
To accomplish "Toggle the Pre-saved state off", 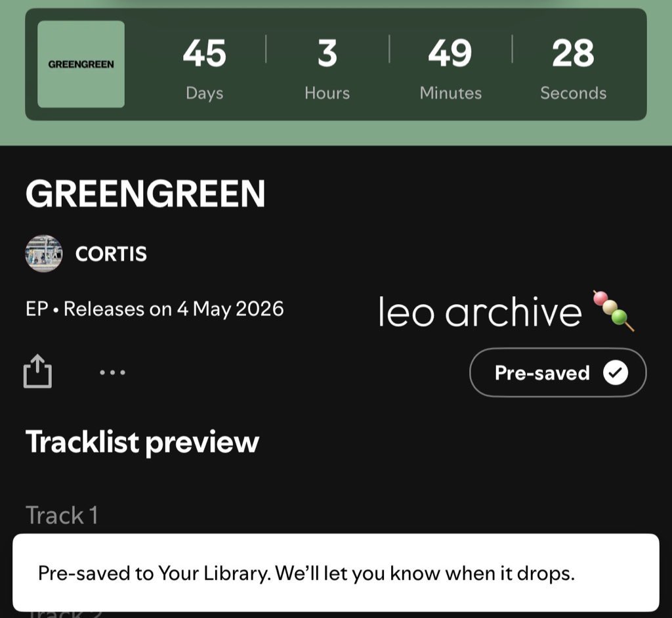I will [557, 372].
